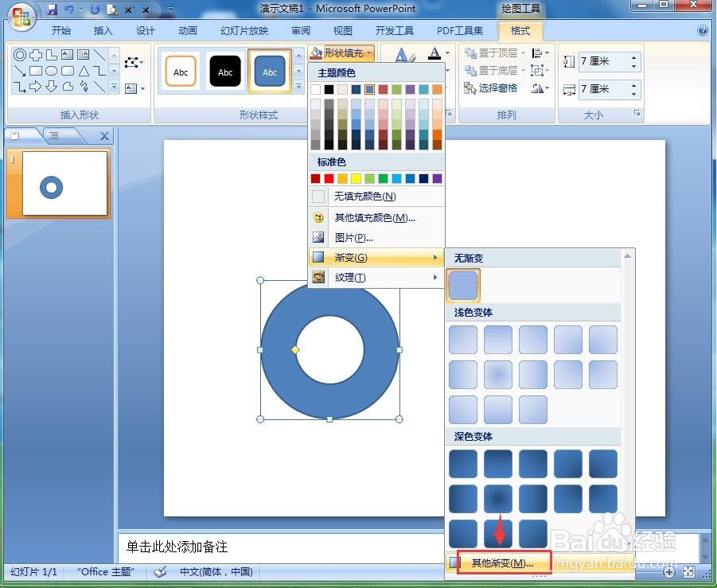Open print preview from quick access toolbar
Viewport: 717px width, 588px height.
[x=111, y=9]
